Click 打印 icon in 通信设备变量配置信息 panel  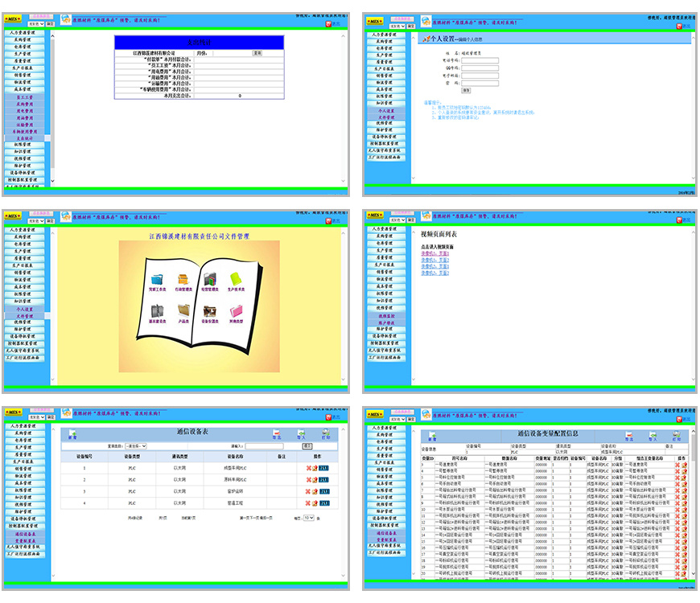[677, 437]
